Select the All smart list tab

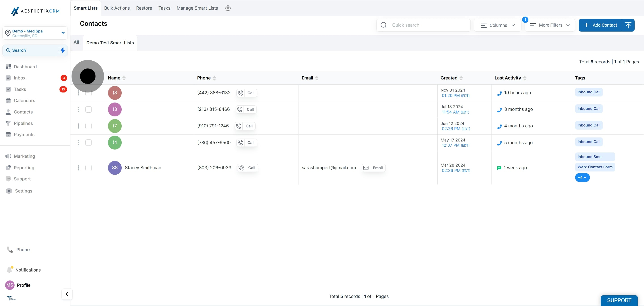point(76,42)
